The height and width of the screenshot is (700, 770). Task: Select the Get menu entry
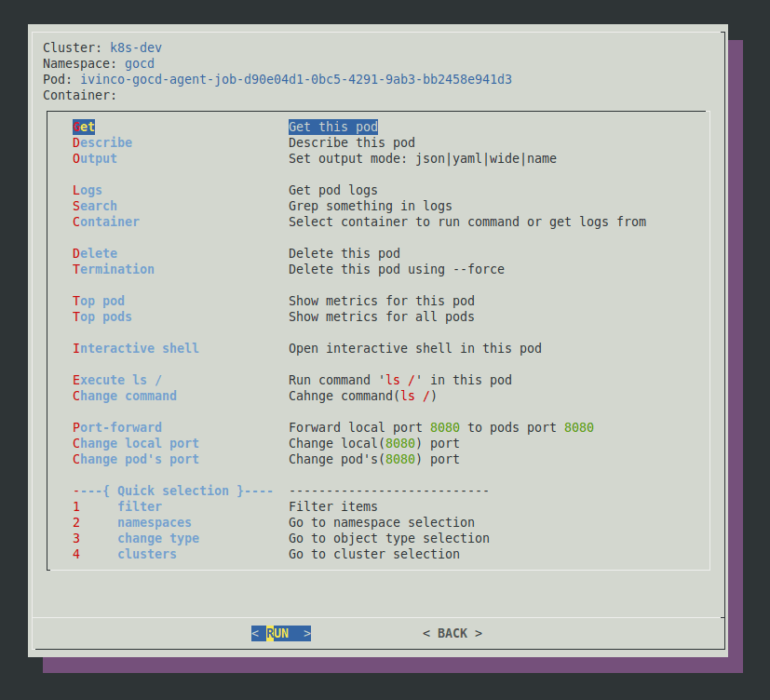84,127
